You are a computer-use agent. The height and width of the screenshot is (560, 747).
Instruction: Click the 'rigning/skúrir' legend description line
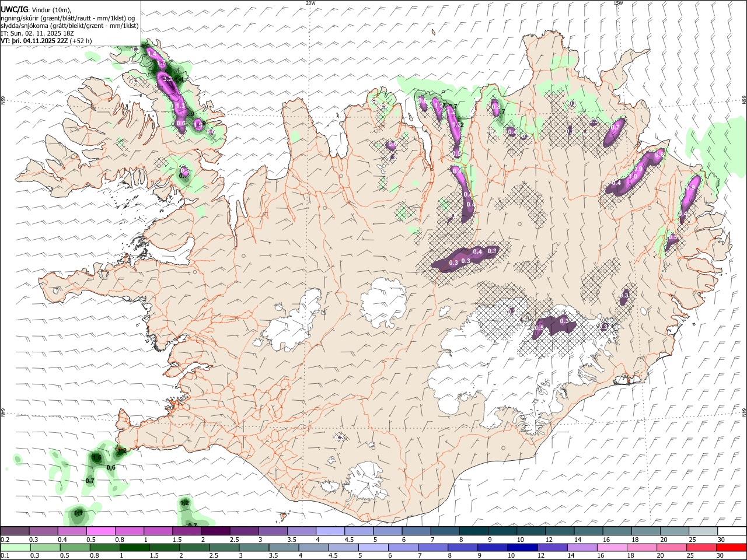[69, 18]
